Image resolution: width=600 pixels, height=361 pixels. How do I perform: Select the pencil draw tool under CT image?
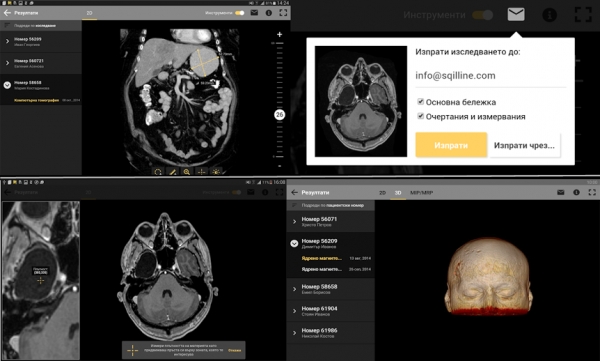[x=173, y=172]
